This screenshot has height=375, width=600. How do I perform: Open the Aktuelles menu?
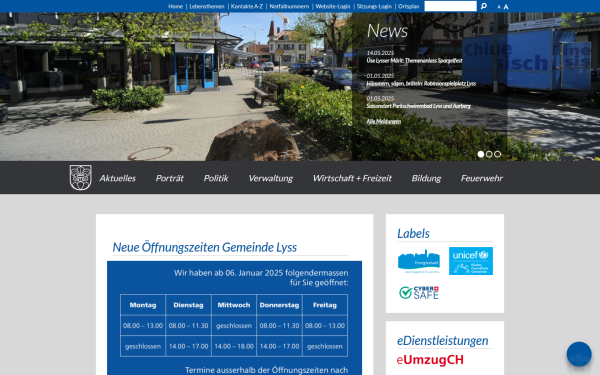click(117, 178)
